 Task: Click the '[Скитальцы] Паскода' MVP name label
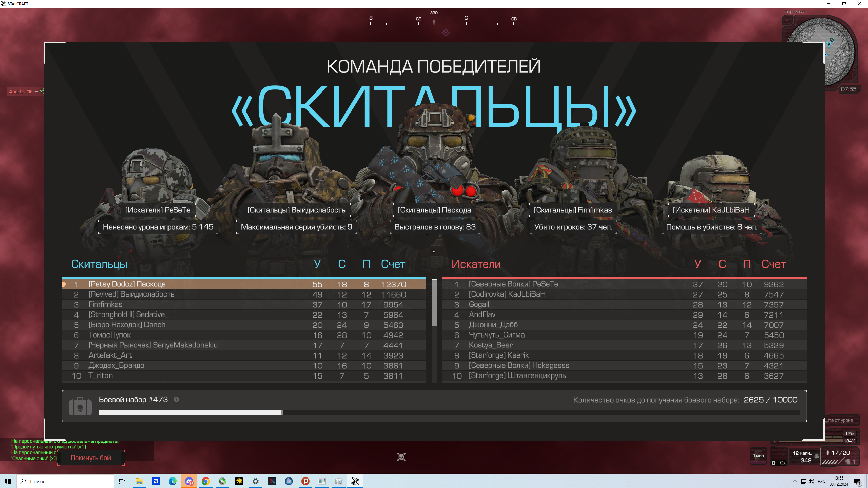(x=434, y=210)
